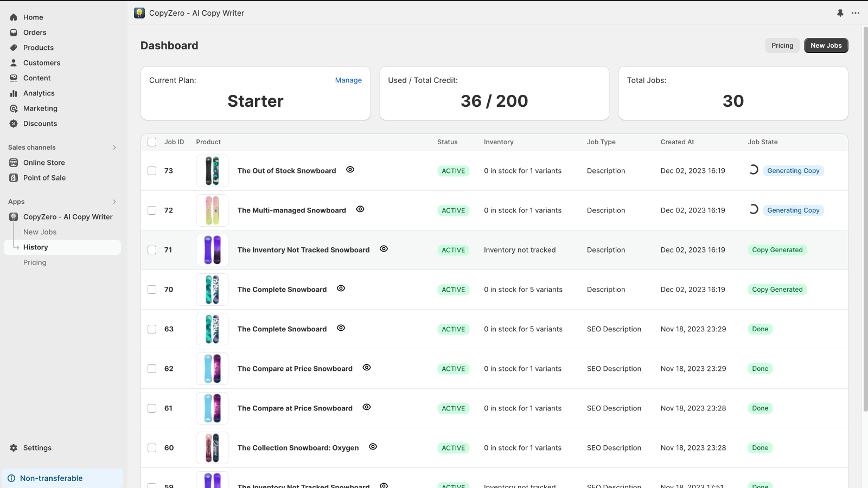
Task: Select the checkbox for job 73
Action: click(152, 171)
